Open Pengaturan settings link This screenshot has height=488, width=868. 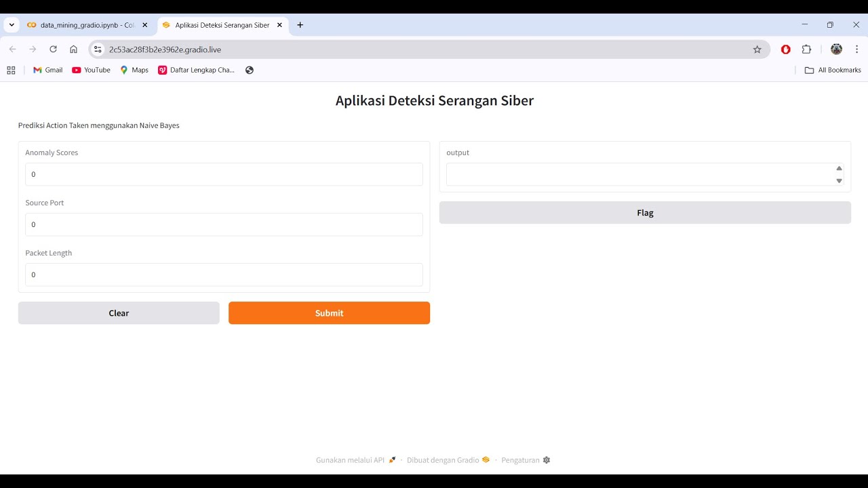click(x=526, y=460)
